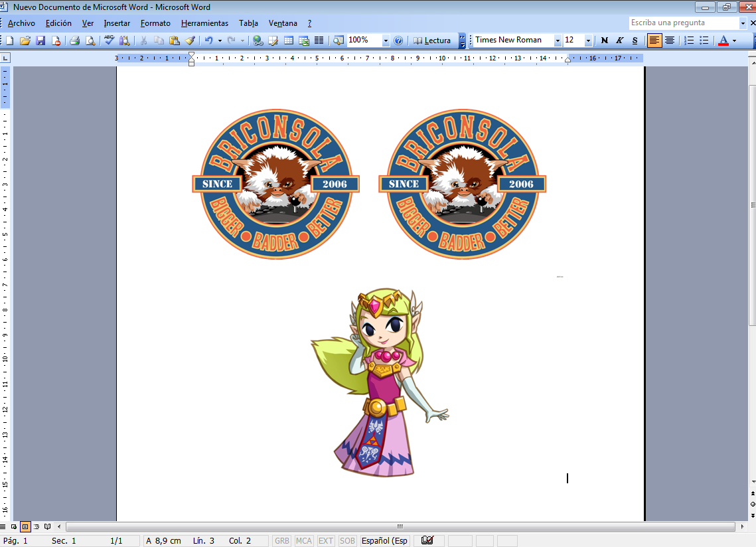Click the Columns icon
Screen dimensions: 756x547
point(319,40)
